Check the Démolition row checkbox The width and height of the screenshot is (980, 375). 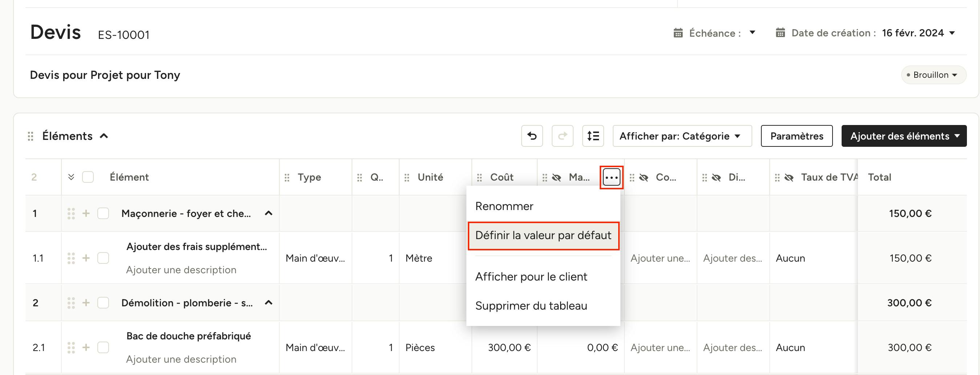pos(103,303)
